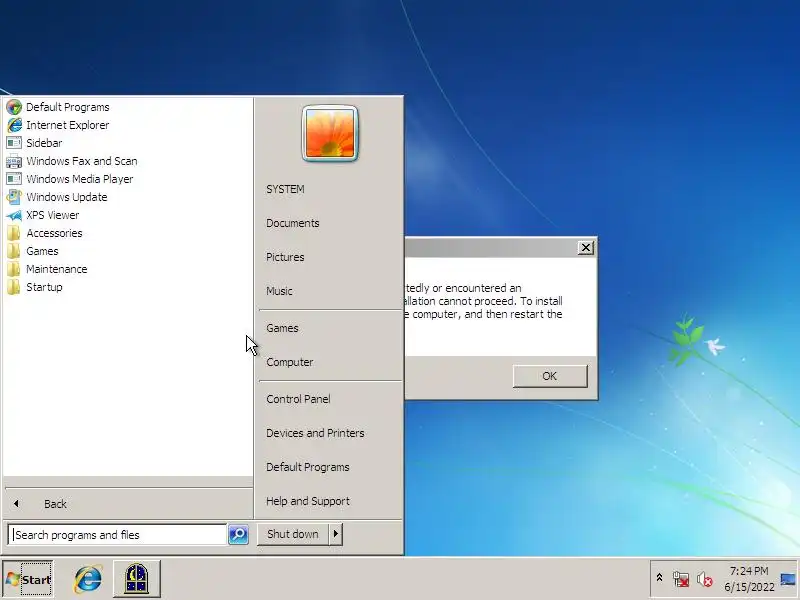
Task: Open Internet Explorer from the taskbar
Action: coord(88,579)
